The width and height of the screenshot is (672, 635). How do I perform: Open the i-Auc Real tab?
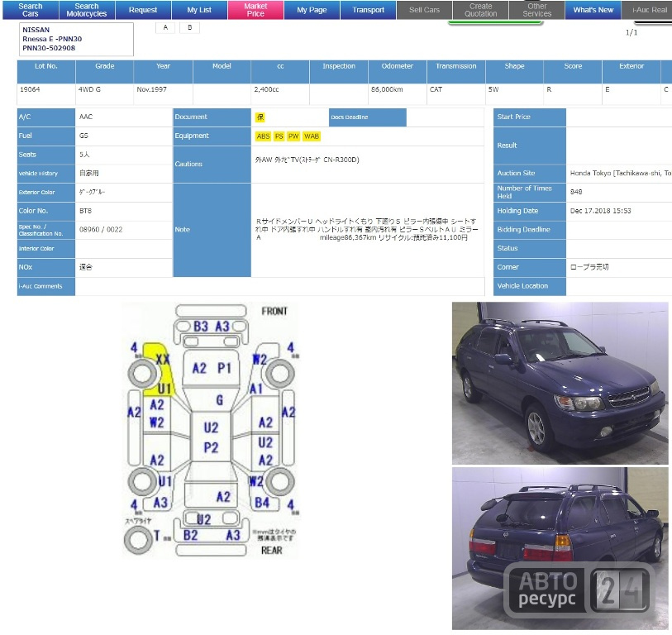647,10
